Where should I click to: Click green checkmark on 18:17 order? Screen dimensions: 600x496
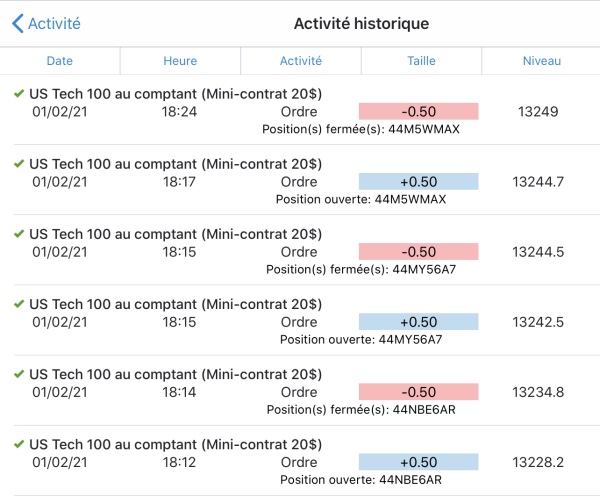pos(18,163)
